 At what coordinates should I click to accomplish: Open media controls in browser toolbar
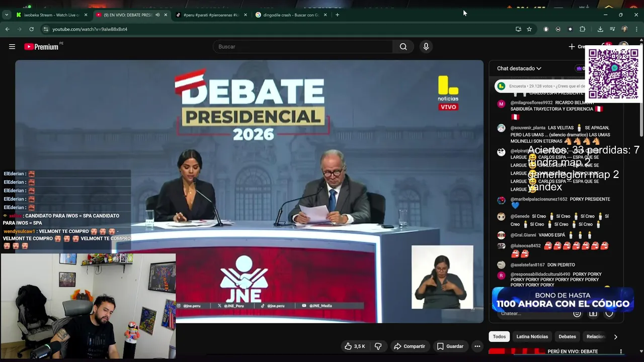pyautogui.click(x=612, y=29)
